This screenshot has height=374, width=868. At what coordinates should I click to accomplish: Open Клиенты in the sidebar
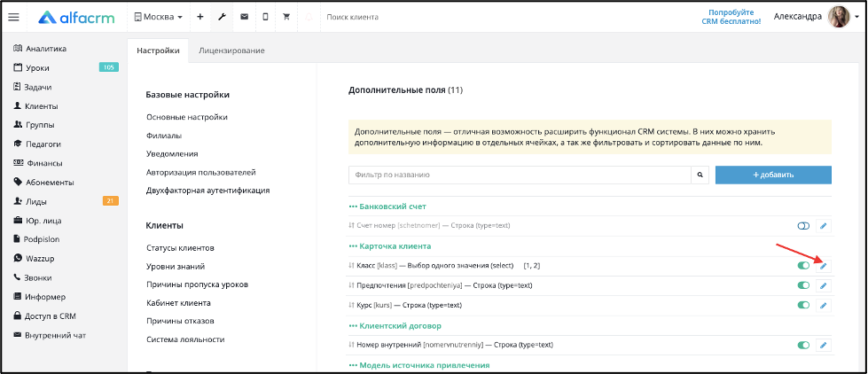pyautogui.click(x=35, y=106)
